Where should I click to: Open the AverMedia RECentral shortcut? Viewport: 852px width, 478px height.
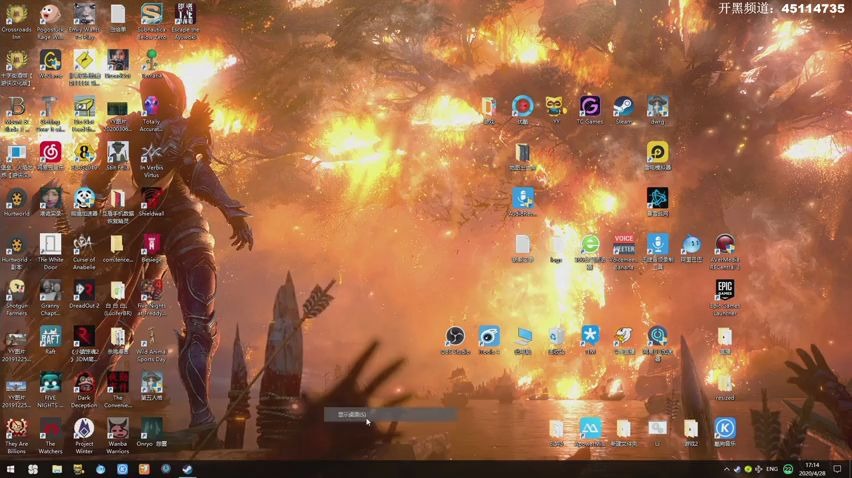(725, 251)
